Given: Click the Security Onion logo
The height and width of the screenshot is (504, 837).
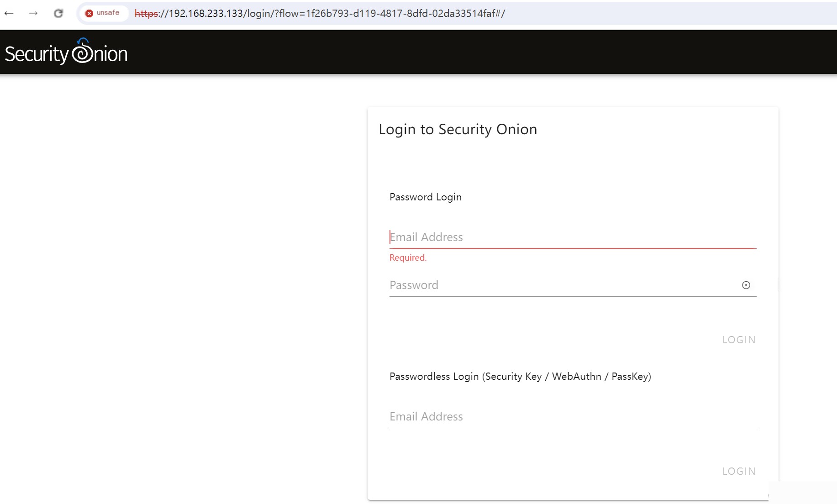Looking at the screenshot, I should [x=66, y=52].
